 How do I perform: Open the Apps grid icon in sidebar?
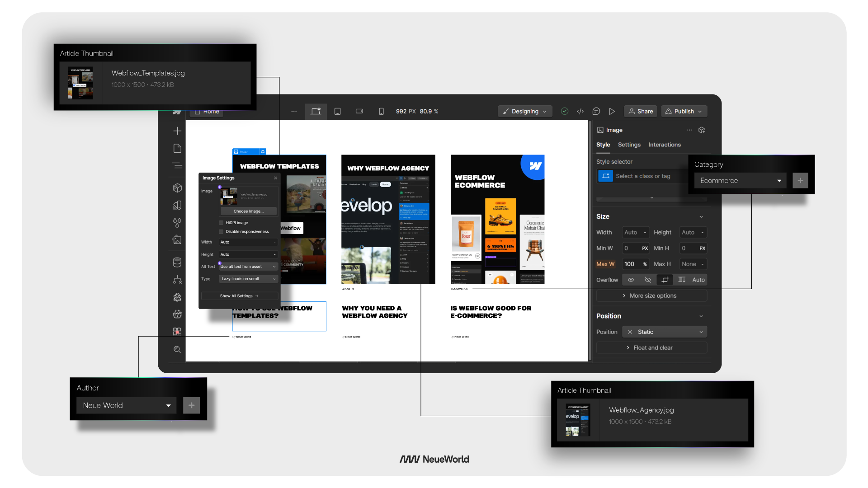[177, 332]
